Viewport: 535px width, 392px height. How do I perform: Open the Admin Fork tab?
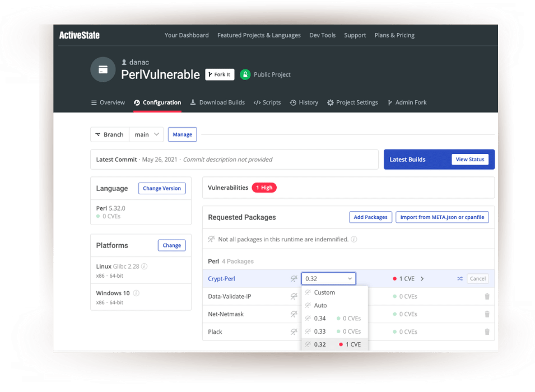(407, 102)
